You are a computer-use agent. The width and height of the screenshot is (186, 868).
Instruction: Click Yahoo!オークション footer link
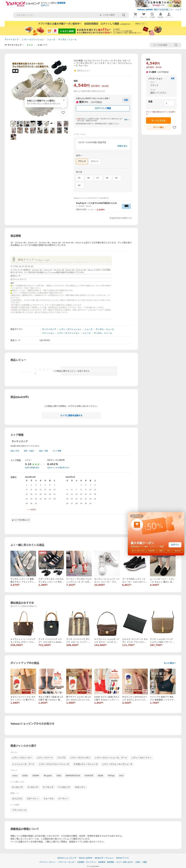click(x=104, y=858)
